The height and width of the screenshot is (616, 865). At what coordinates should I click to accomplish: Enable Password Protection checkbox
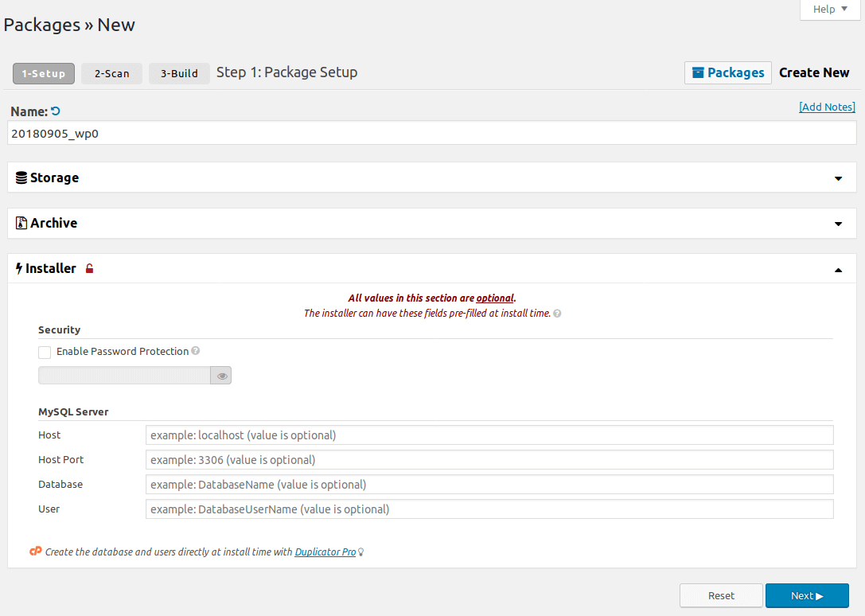(45, 352)
